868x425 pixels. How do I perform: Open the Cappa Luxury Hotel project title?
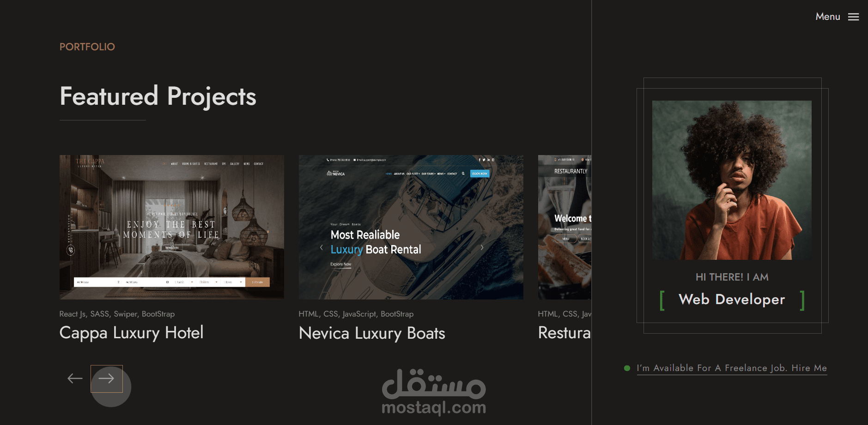[132, 333]
